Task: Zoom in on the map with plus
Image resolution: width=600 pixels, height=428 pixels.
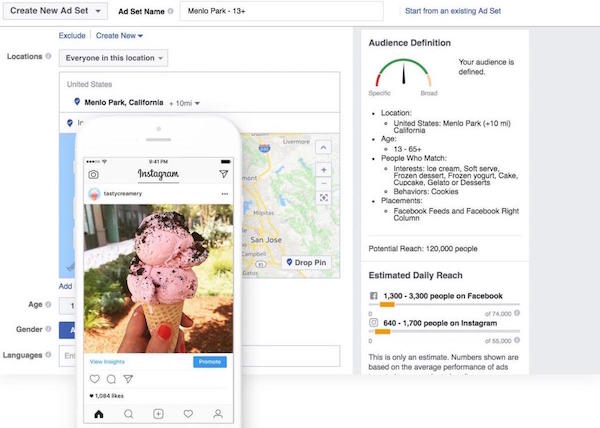Action: click(x=324, y=170)
